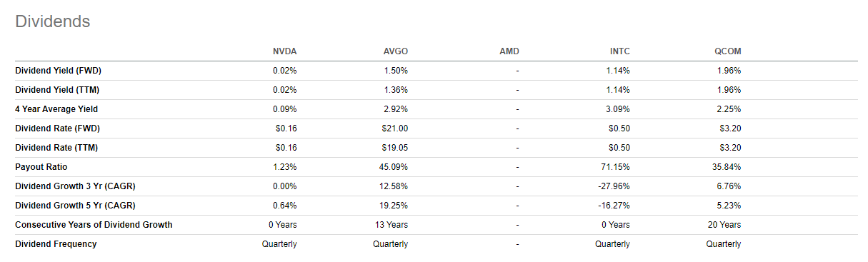Screen dimensions: 868x262
Task: Click the Dividends section heading
Action: [x=53, y=21]
